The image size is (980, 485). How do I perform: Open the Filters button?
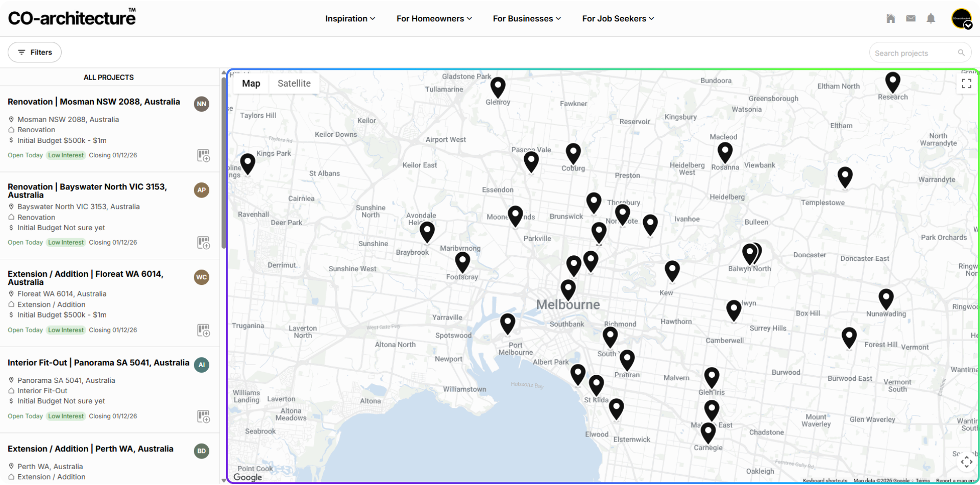click(35, 52)
